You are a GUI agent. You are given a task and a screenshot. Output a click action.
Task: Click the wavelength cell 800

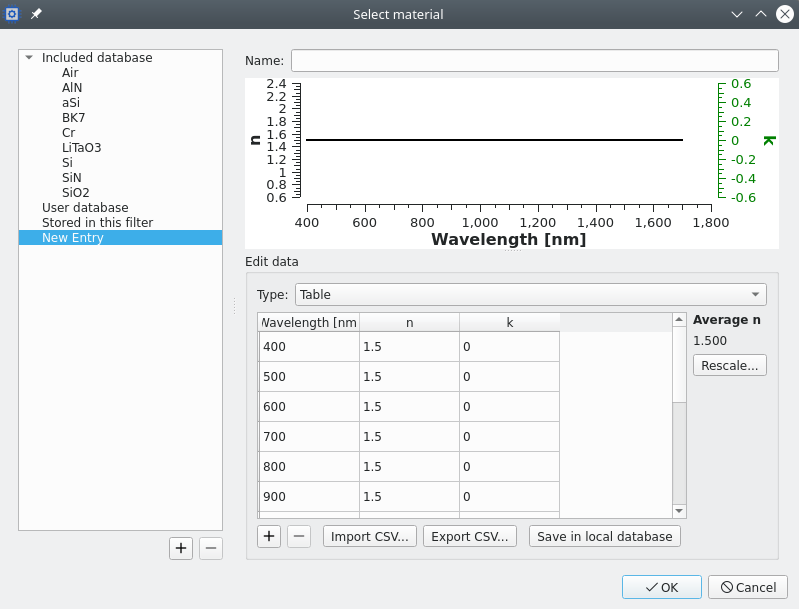tap(309, 467)
